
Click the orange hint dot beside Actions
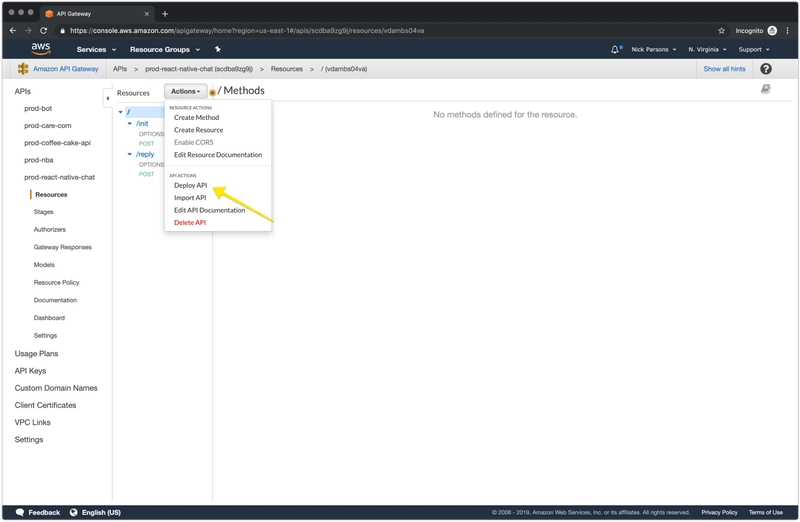(x=212, y=93)
